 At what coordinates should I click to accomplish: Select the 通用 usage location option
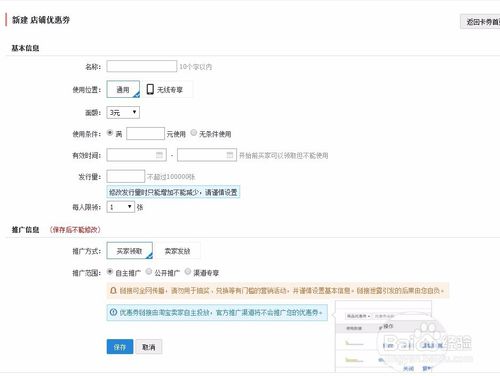click(x=123, y=89)
